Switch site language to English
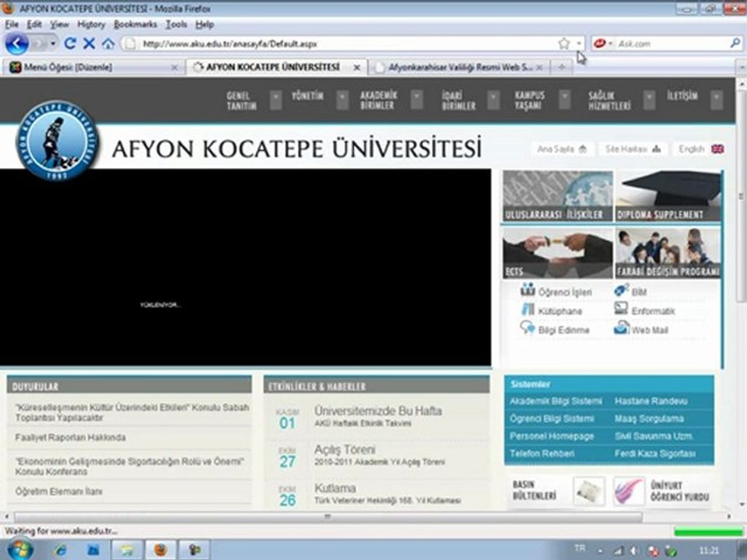 tap(700, 149)
